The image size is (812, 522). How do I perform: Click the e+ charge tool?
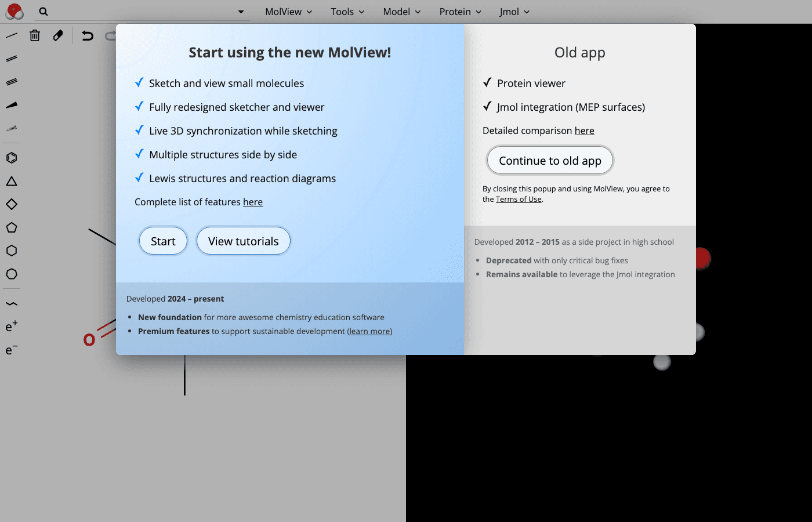[11, 327]
